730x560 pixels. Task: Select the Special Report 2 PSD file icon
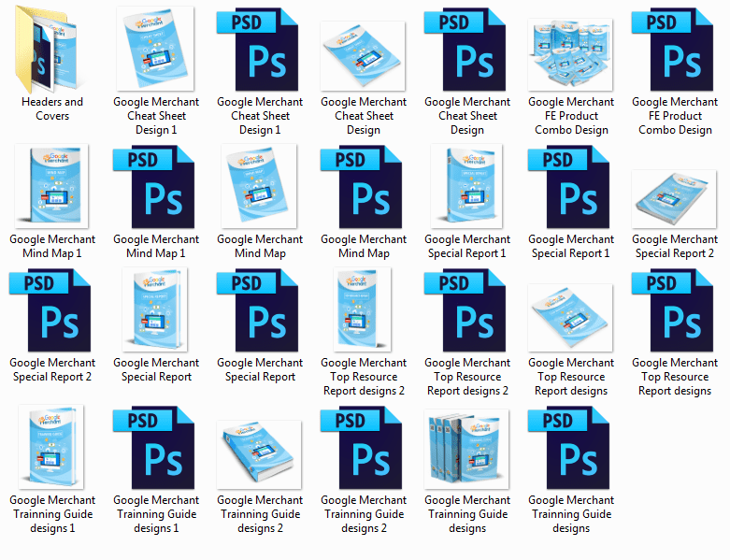[52, 313]
